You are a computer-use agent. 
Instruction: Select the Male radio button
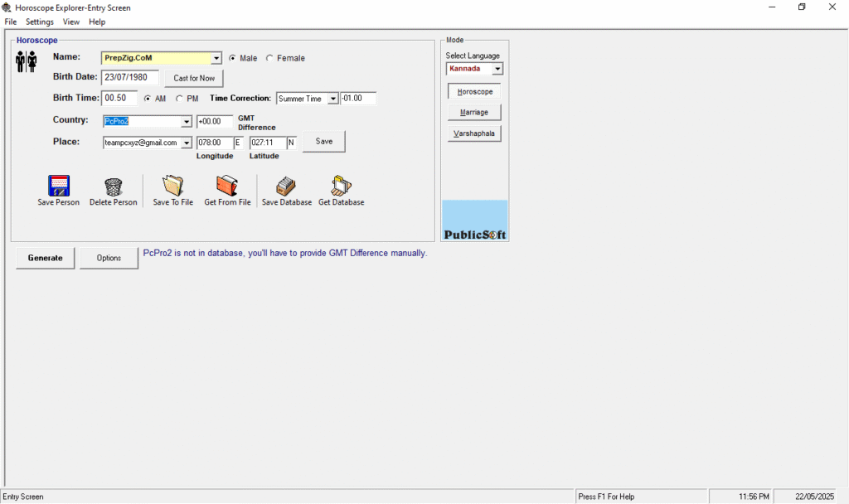(x=232, y=58)
